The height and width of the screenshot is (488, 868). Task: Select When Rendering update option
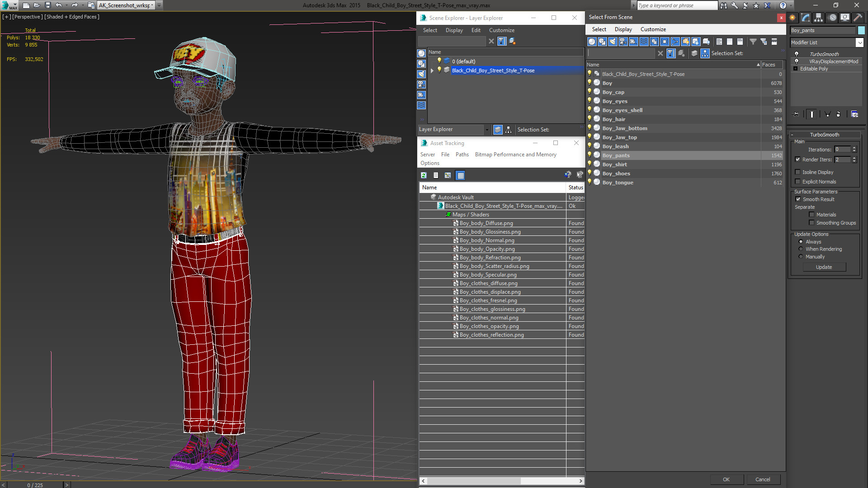point(801,249)
